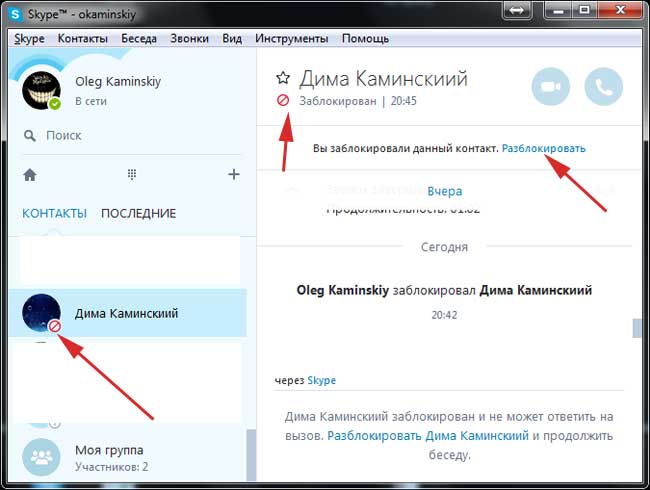Click the Разблокировать link at the top

pos(543,148)
